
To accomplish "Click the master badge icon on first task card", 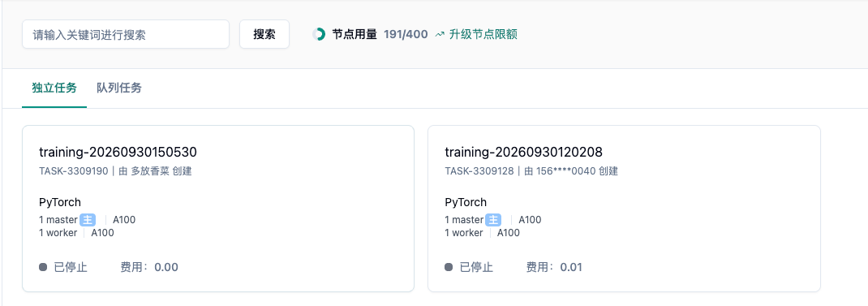I will click(88, 219).
